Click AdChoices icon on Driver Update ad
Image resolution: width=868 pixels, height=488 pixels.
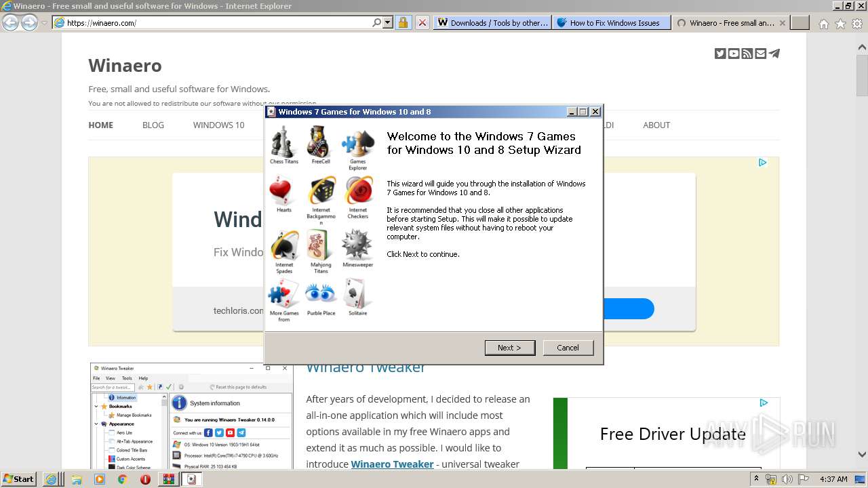(764, 403)
